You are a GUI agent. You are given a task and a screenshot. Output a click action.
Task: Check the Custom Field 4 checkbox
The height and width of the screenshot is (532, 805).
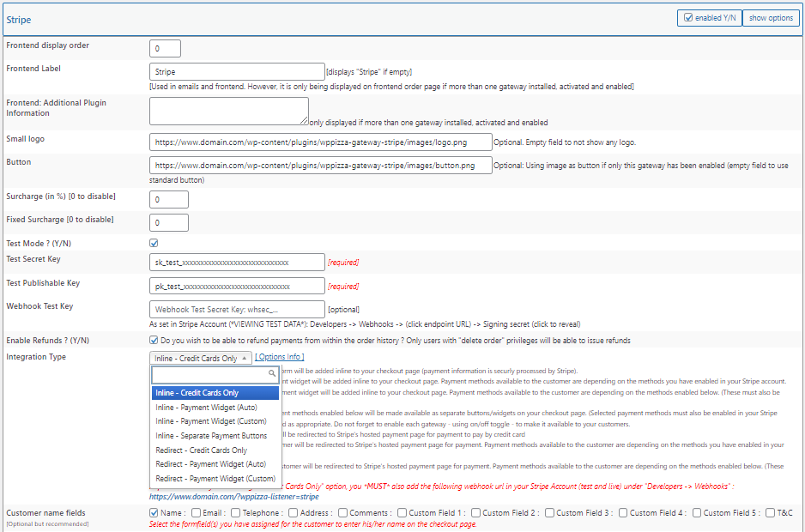pyautogui.click(x=623, y=512)
